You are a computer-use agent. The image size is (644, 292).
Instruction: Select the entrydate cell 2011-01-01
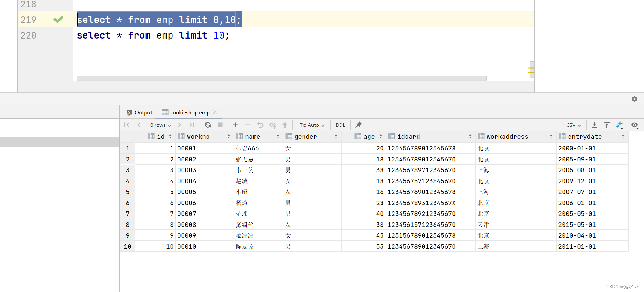(x=592, y=246)
